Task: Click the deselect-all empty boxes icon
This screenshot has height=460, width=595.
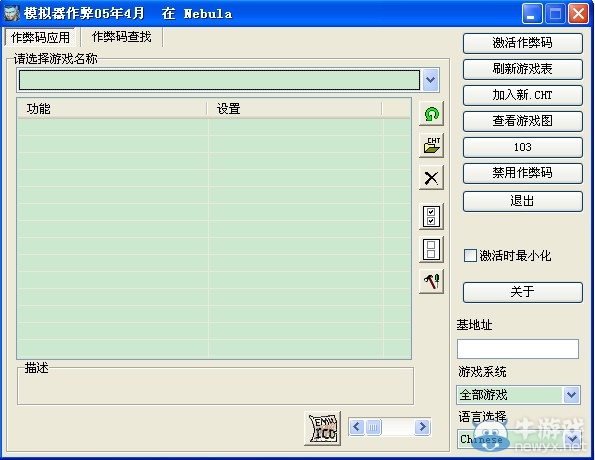Action: (x=431, y=249)
